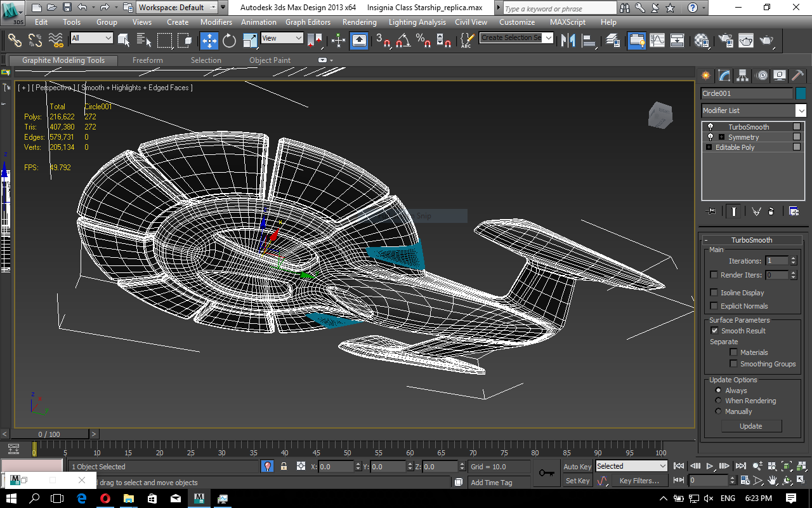Expand the Editable Poly sub-objects
The height and width of the screenshot is (508, 812).
709,147
